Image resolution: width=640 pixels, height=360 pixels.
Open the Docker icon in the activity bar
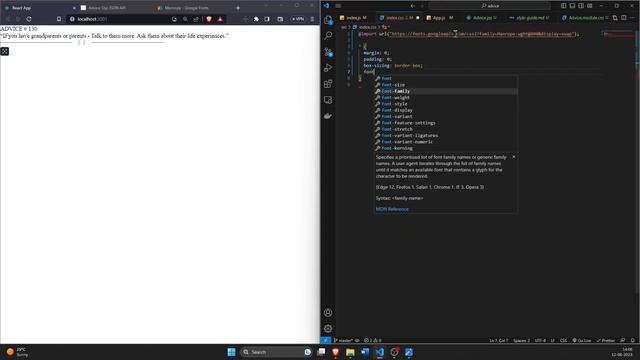(x=328, y=116)
